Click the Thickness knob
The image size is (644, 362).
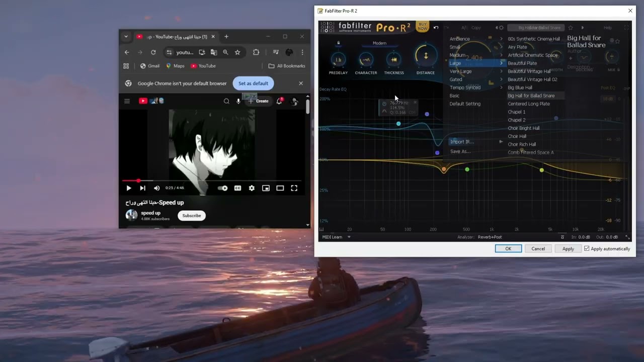pos(394,60)
